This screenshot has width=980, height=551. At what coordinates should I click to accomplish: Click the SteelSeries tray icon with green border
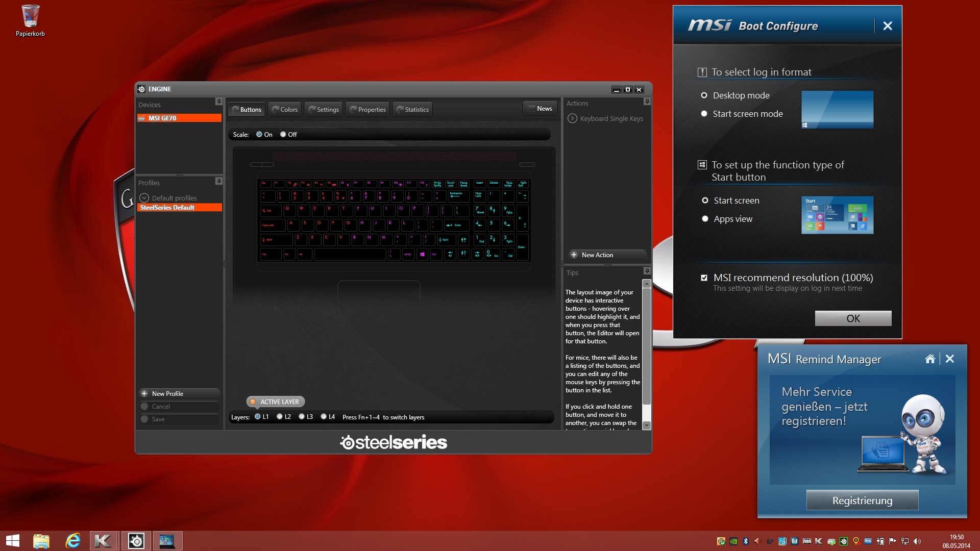(844, 541)
